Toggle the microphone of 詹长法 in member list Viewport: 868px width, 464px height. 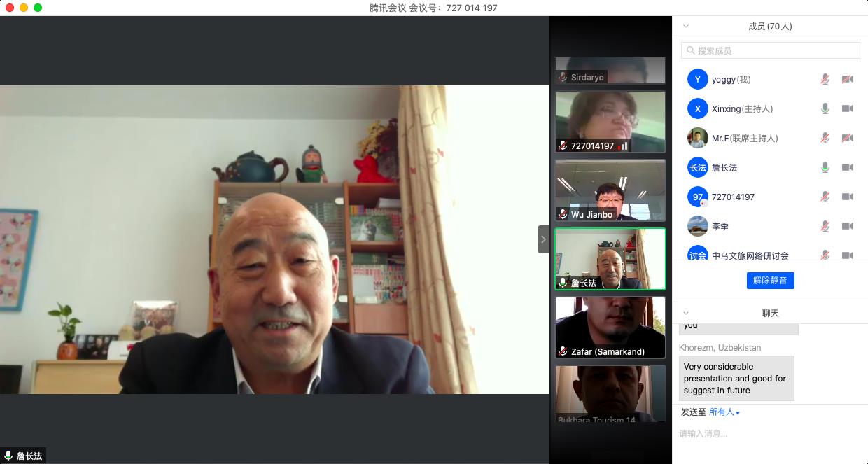coord(825,167)
